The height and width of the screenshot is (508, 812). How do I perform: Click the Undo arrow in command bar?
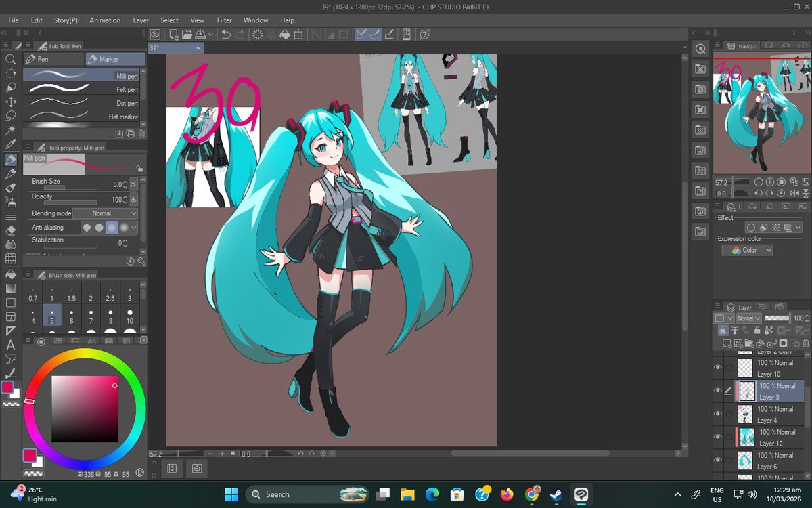tap(226, 34)
